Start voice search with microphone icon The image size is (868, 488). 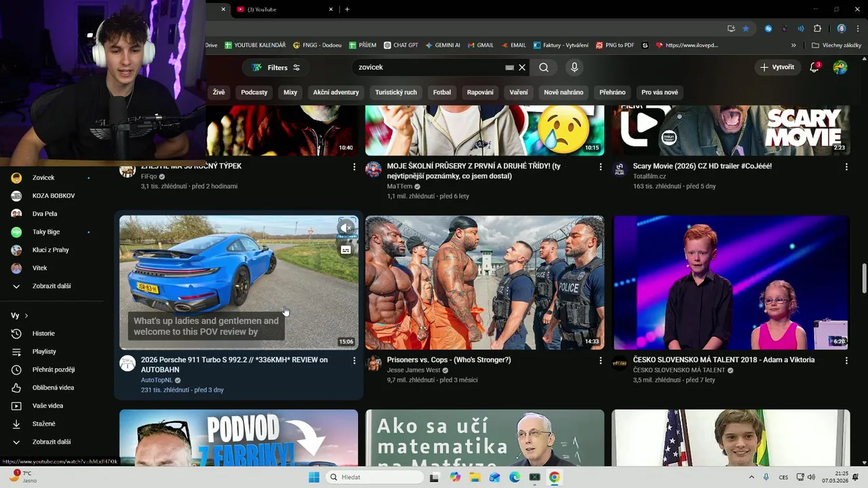574,68
